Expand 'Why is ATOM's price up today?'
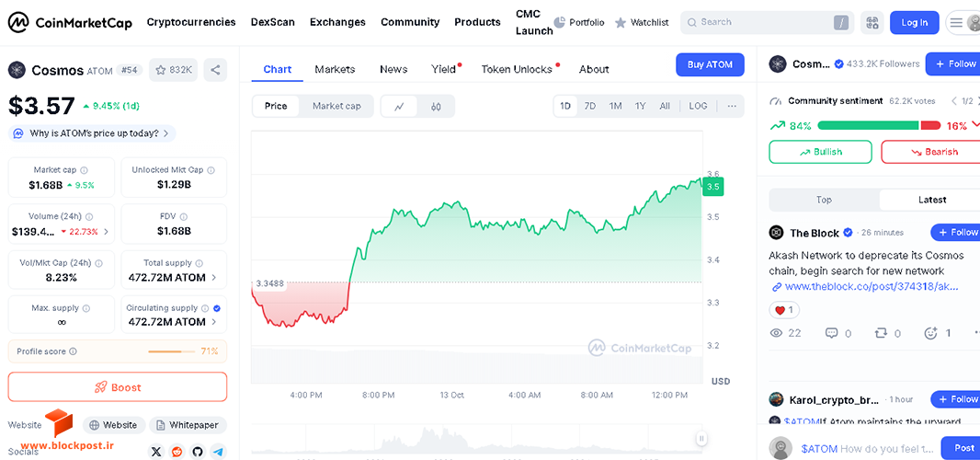The height and width of the screenshot is (460, 980). click(x=93, y=133)
